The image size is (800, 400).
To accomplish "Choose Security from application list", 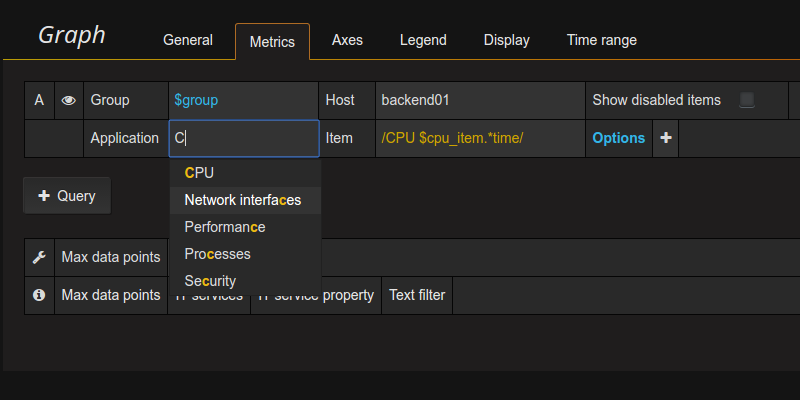I will [210, 281].
